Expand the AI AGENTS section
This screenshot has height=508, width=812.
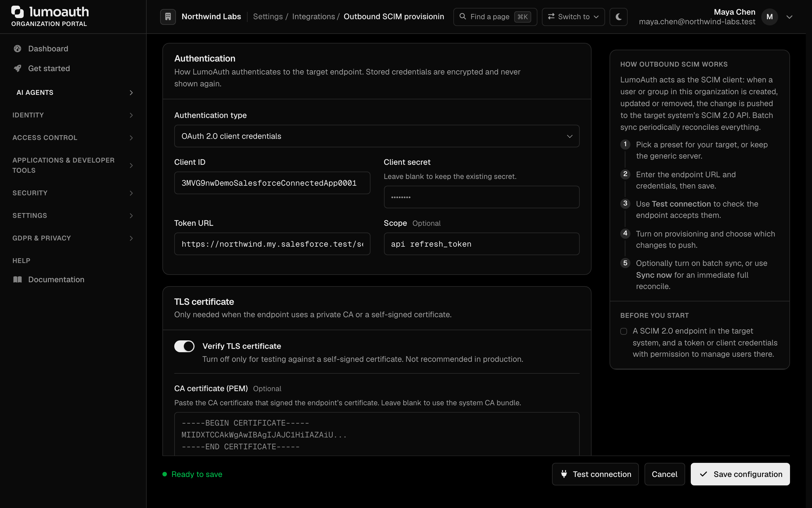tap(73, 92)
